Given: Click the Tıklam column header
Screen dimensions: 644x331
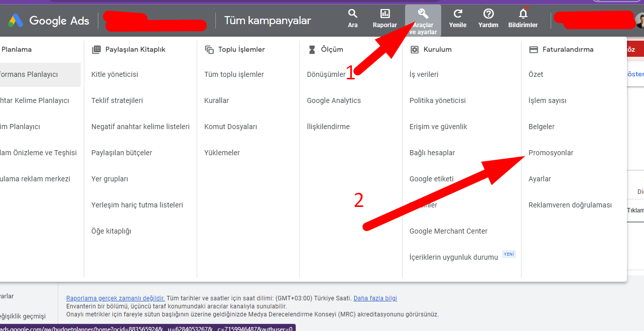Looking at the screenshot, I should click(x=635, y=211).
